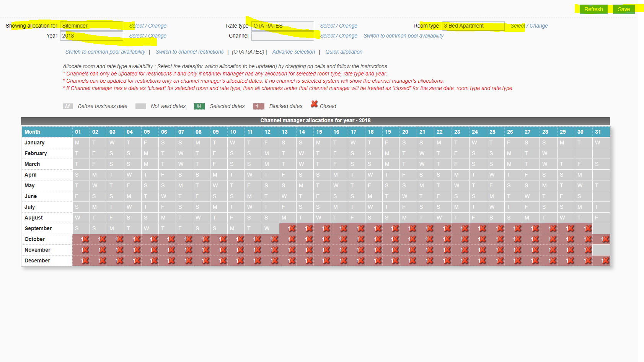Focus the Room type field 3 Bed Apartment
Screen dimensions: 644x362
473,26
